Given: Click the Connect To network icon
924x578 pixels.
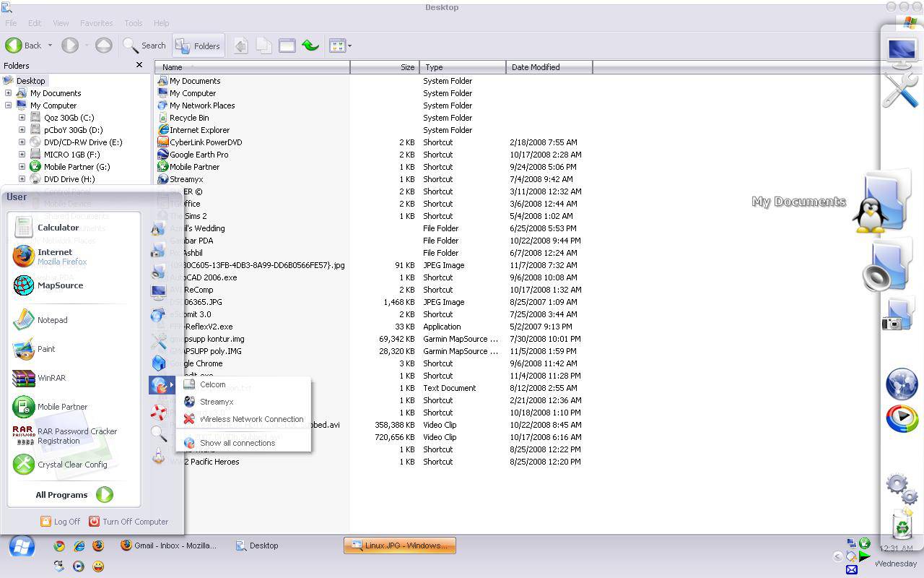Looking at the screenshot, I should tap(160, 385).
